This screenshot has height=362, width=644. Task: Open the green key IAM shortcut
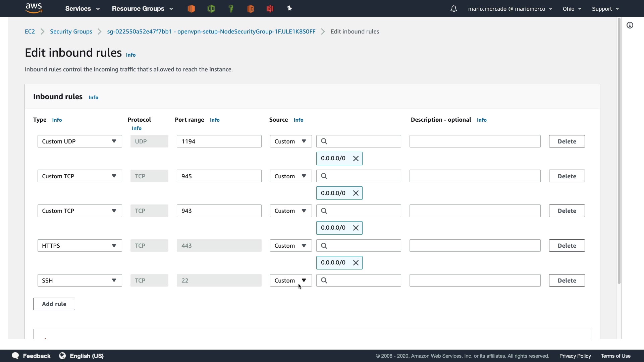coord(231,9)
